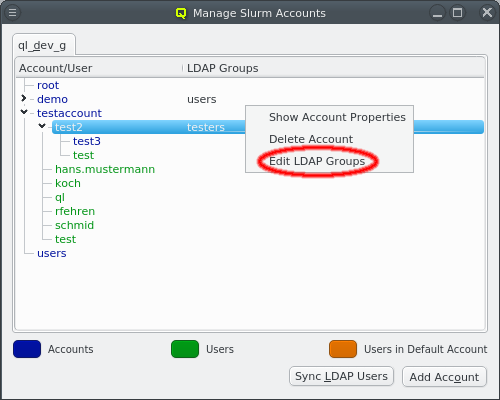Sort by LDAP Groups column header
Image resolution: width=500 pixels, height=400 pixels.
333,68
